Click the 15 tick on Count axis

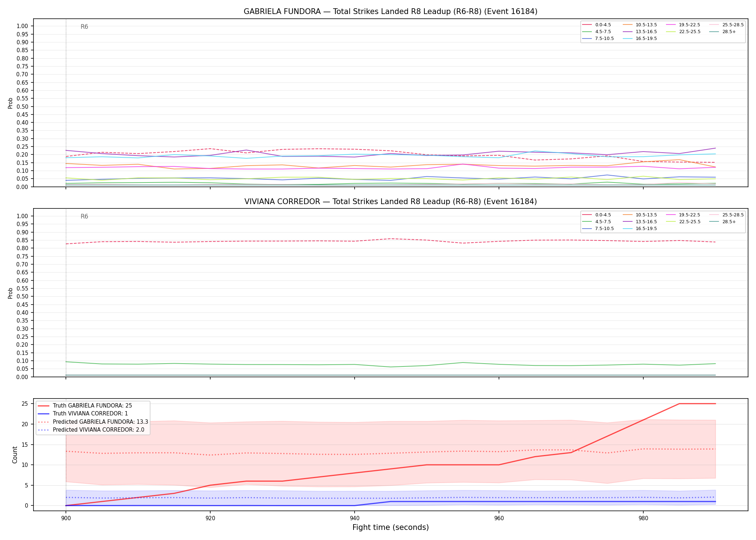tap(25, 445)
